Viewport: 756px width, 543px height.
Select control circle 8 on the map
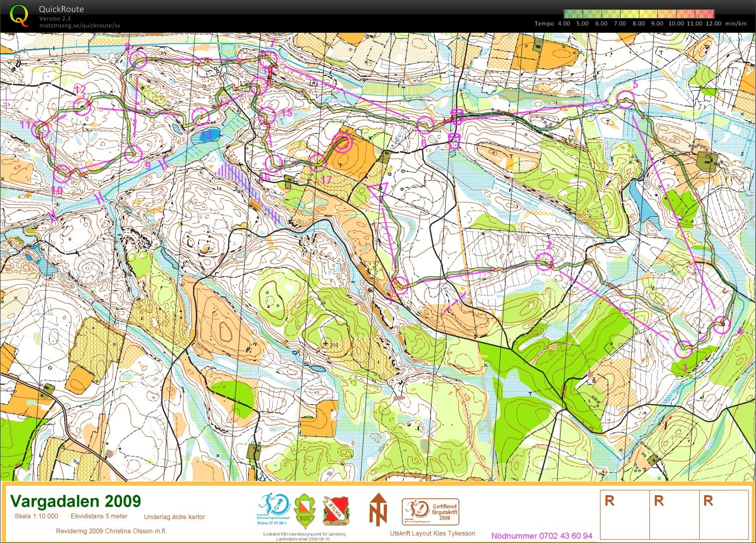click(138, 59)
